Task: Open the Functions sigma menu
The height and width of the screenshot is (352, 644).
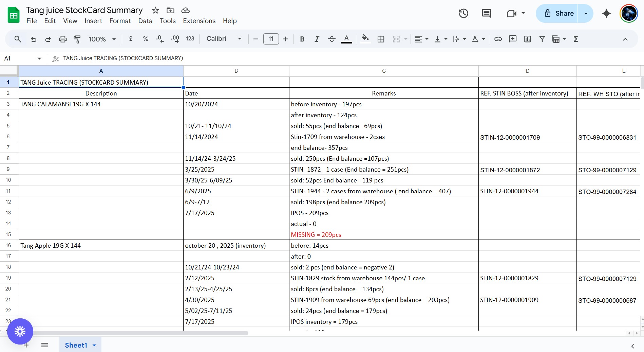Action: (576, 39)
